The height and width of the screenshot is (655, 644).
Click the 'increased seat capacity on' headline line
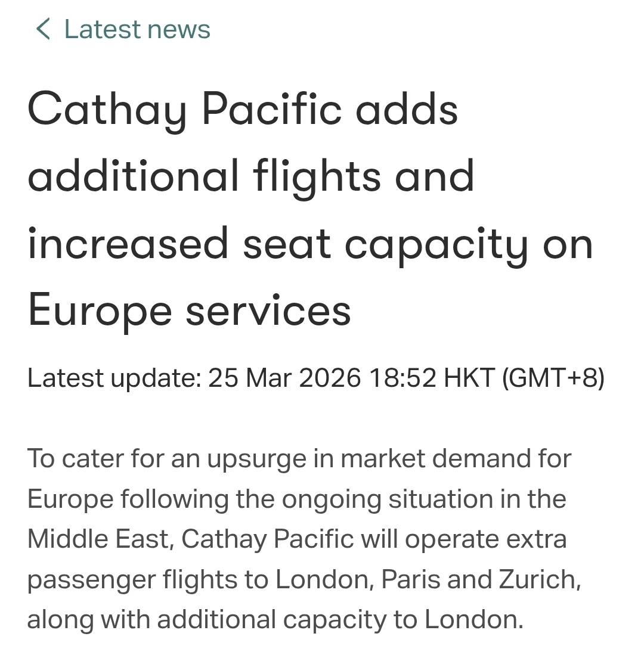pos(310,244)
